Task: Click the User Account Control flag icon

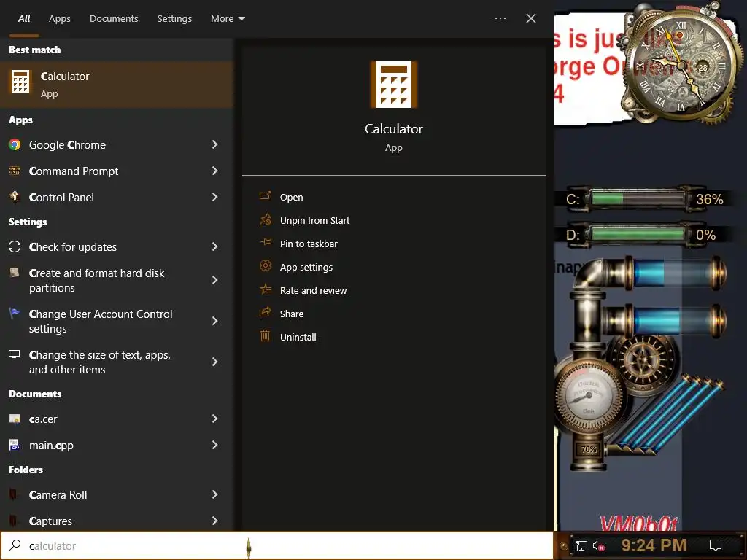Action: [15, 314]
